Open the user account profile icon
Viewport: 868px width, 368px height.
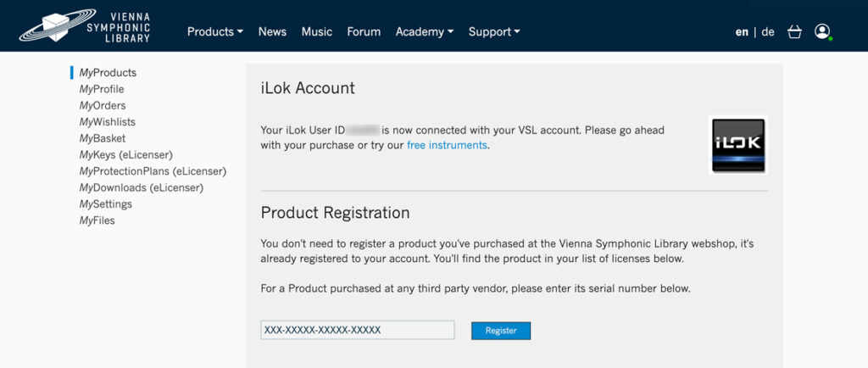[x=822, y=31]
